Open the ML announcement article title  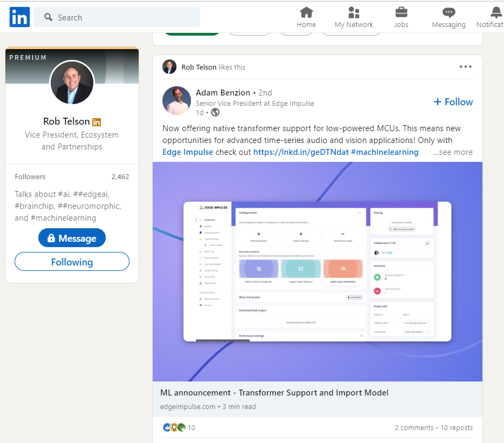click(x=274, y=392)
